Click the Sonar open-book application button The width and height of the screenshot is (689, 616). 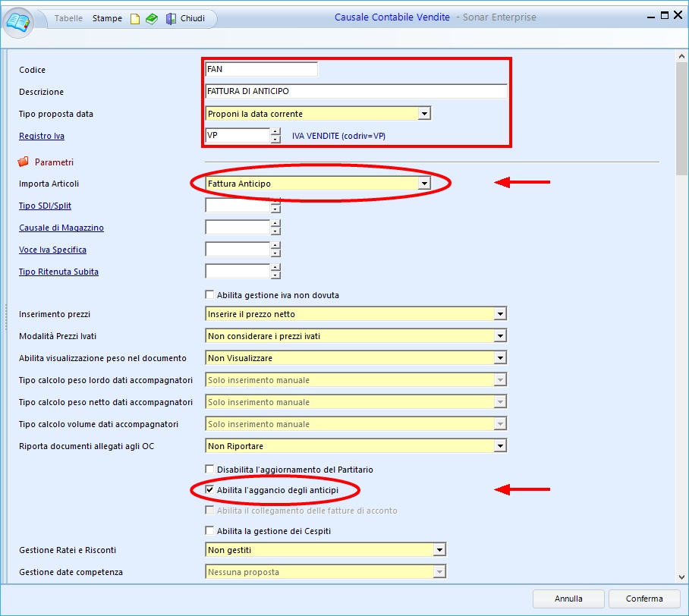tap(19, 20)
